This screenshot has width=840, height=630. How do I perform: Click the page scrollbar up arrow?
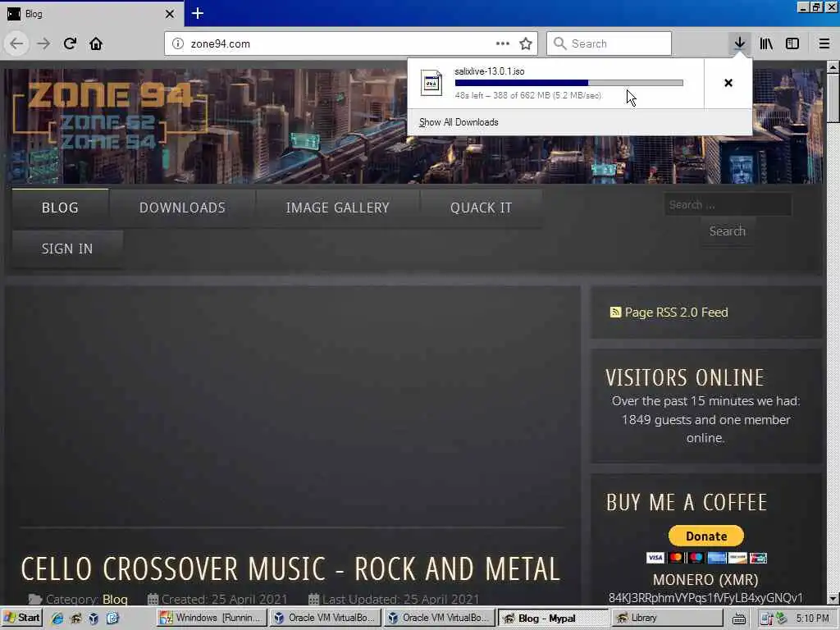833,67
